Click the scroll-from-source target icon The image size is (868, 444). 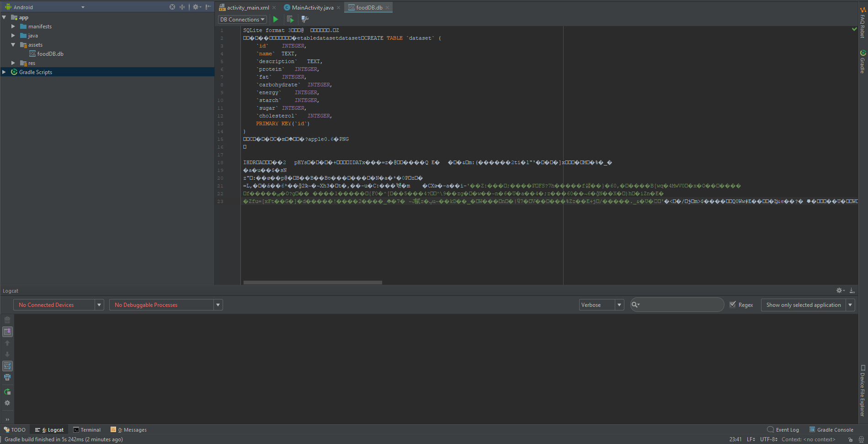pos(172,7)
